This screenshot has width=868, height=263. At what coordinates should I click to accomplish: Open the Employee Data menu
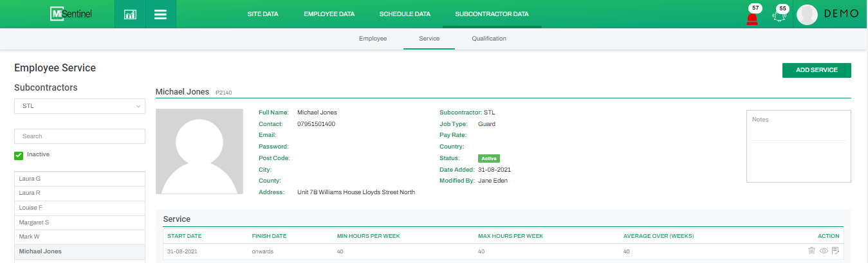(329, 14)
